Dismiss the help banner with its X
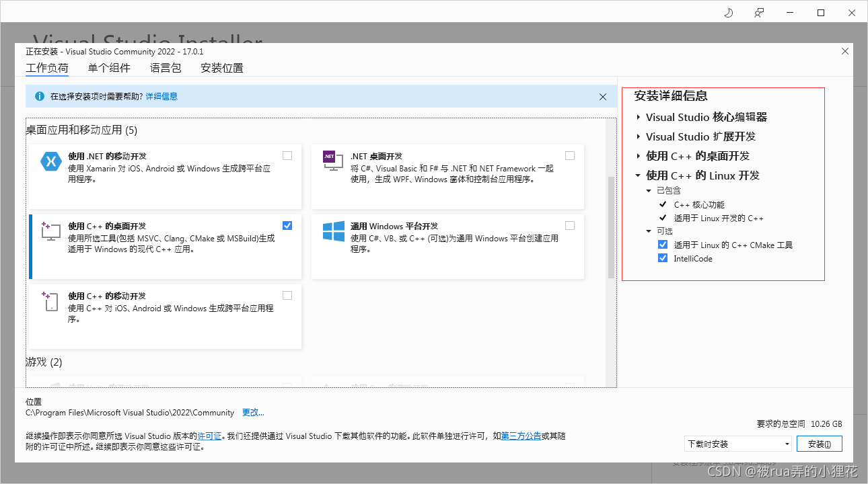 point(603,97)
